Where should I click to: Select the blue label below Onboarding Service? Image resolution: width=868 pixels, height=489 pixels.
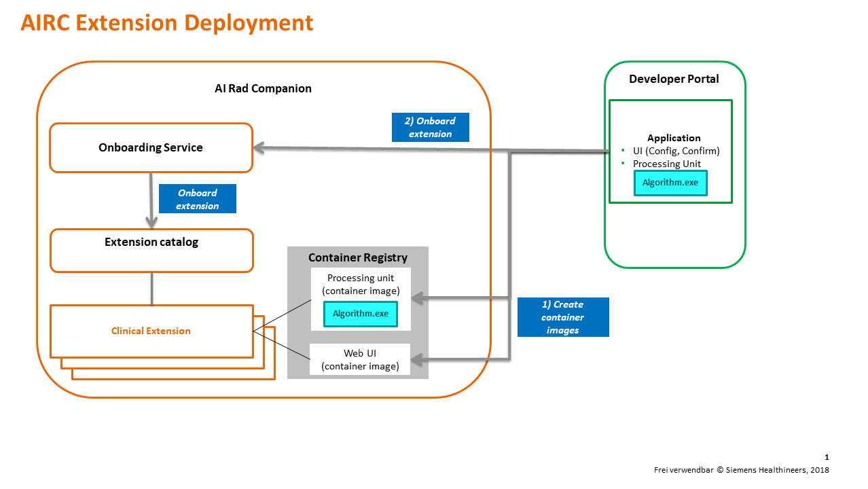tap(197, 199)
